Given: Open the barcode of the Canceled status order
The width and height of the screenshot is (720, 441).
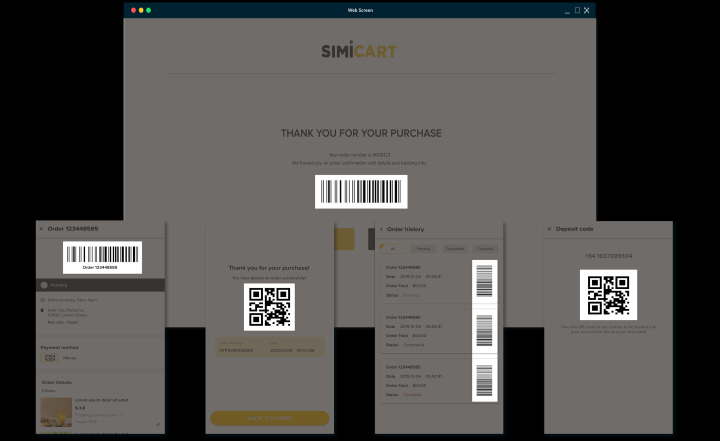Looking at the screenshot, I should 484,380.
